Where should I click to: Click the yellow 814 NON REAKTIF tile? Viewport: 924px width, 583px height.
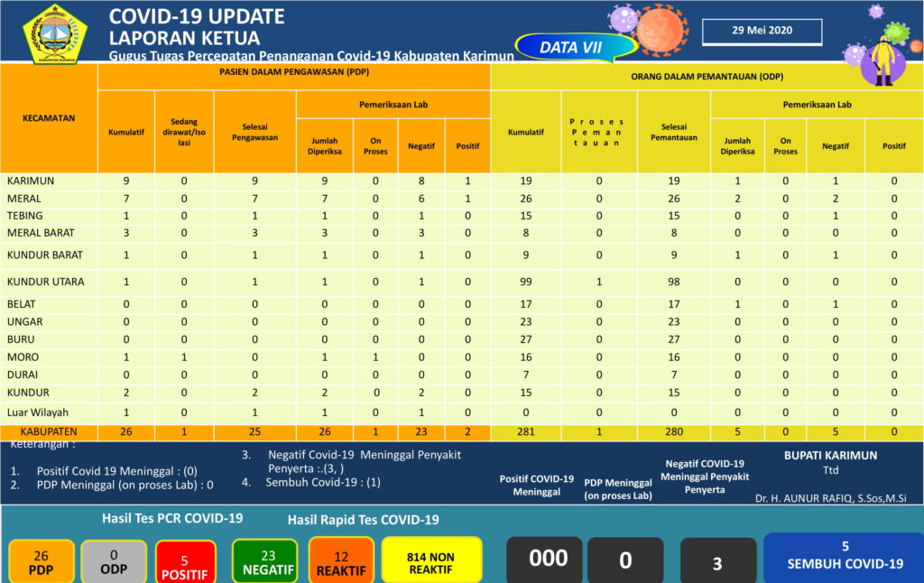(x=431, y=560)
